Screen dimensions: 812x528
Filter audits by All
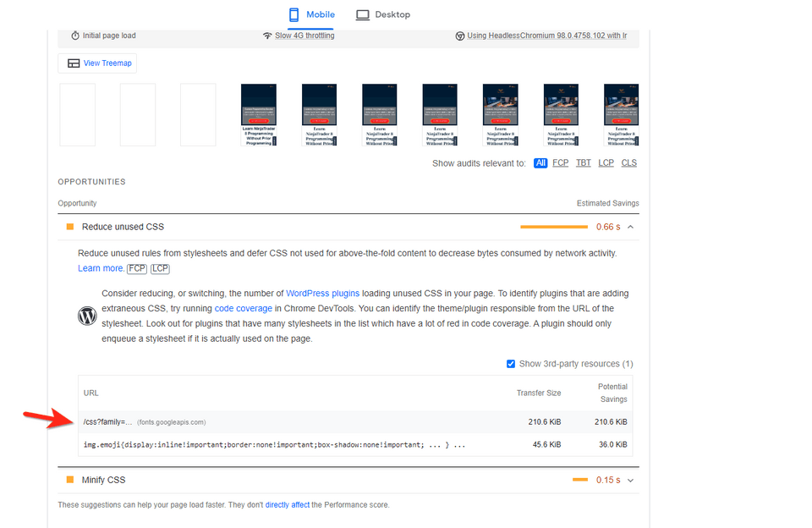tap(540, 162)
